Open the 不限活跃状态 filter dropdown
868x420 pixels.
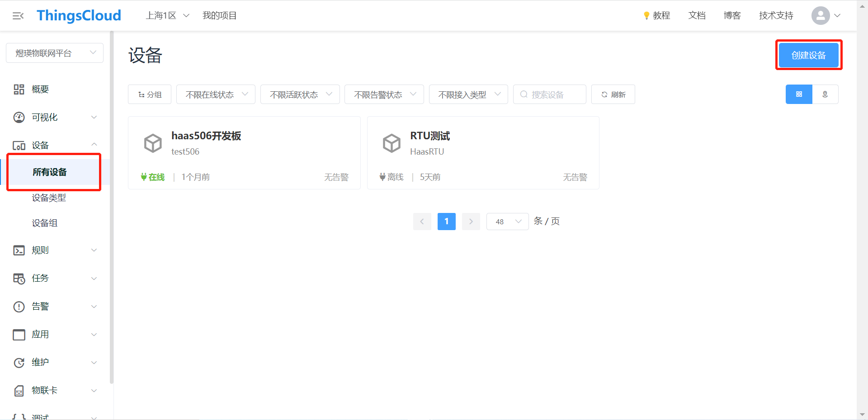pyautogui.click(x=300, y=94)
